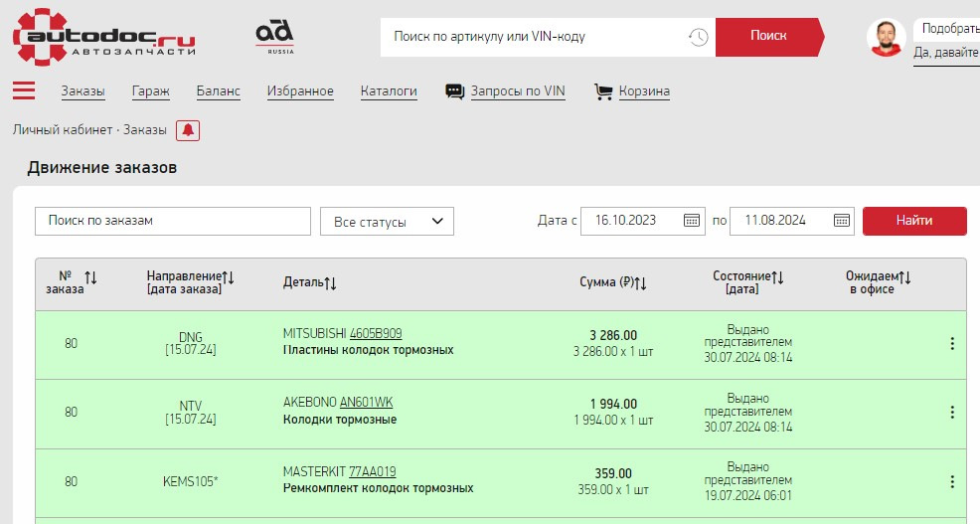Viewport: 980px width, 524px height.
Task: Open calendar for end date 11.08.2024
Action: [841, 220]
